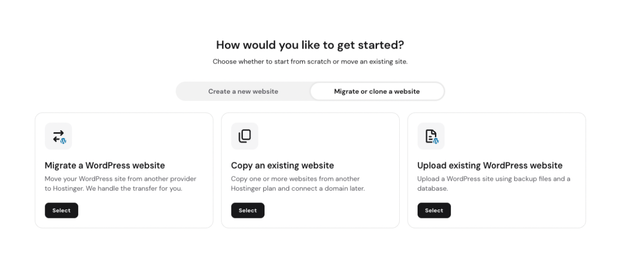Click the Migrate WordPress arrows icon
The image size is (644, 280).
pyautogui.click(x=58, y=136)
